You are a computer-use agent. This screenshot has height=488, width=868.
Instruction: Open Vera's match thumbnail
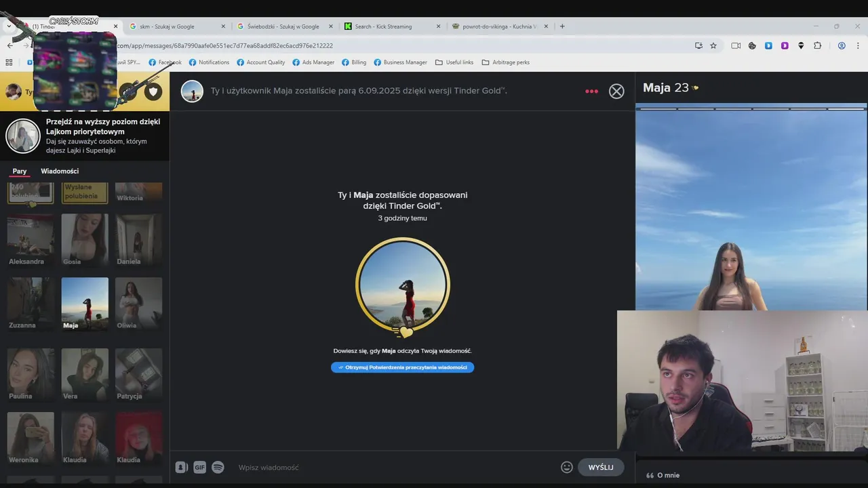click(85, 374)
